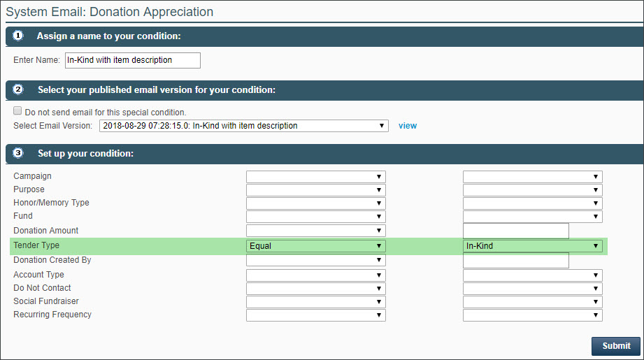644x360 pixels.
Task: Open the Campaign operator dropdown
Action: (316, 177)
